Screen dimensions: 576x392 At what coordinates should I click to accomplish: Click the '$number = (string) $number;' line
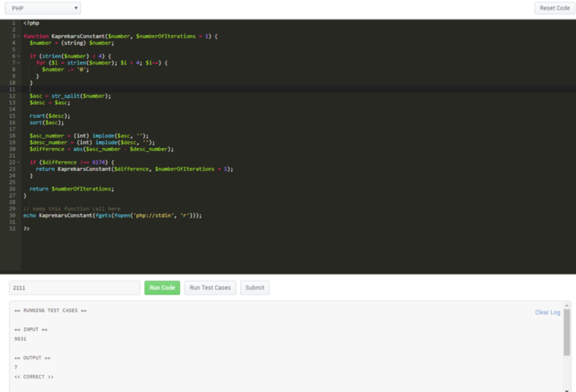[x=72, y=43]
